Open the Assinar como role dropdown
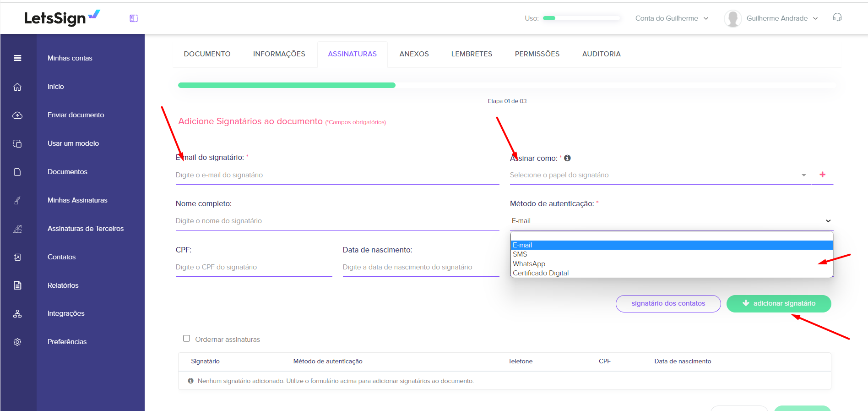Image resolution: width=868 pixels, height=411 pixels. coord(660,175)
